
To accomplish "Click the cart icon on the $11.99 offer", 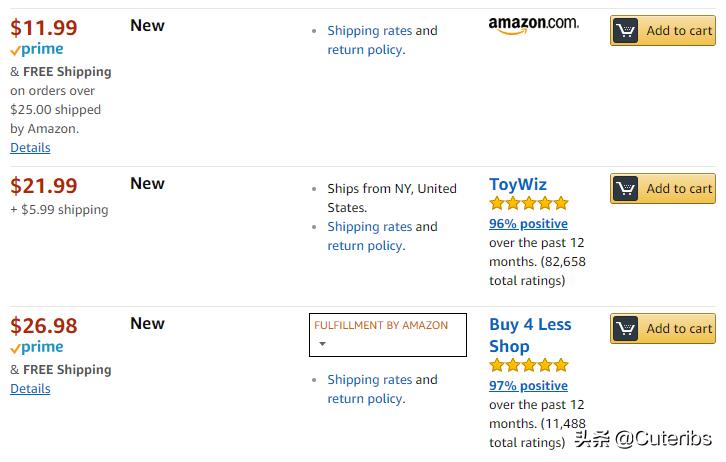I will click(x=627, y=31).
